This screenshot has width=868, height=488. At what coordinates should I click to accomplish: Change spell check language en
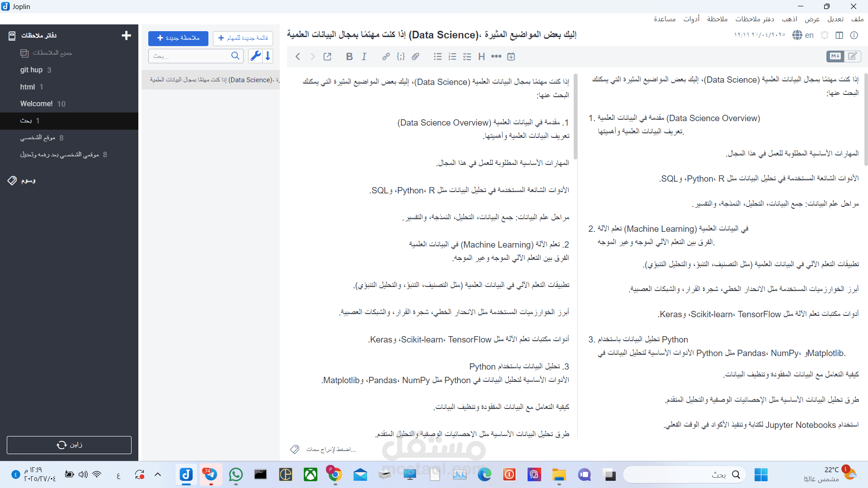[x=803, y=35]
